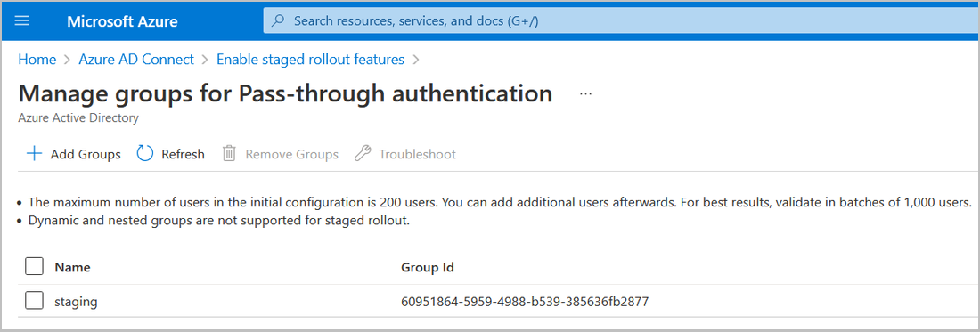Click Microsoft Azure logo text
Image resolution: width=980 pixels, height=332 pixels.
(x=123, y=22)
